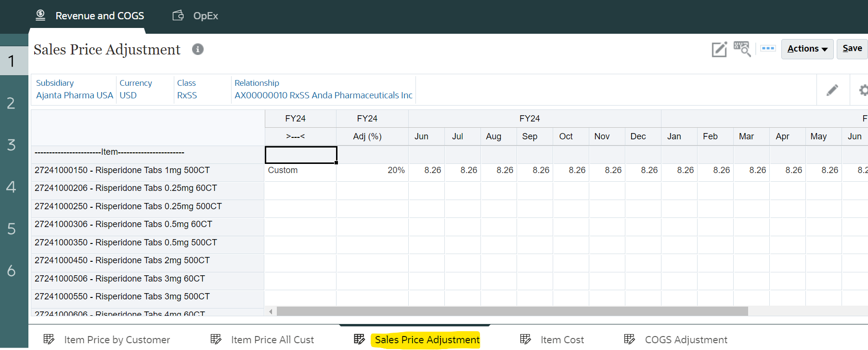
Task: Click the scroll left arrow of grid
Action: (x=271, y=311)
